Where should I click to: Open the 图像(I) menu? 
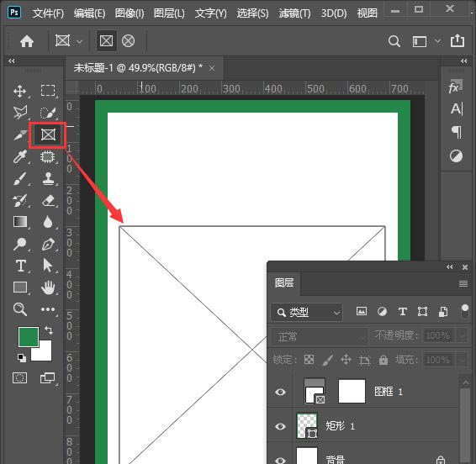pyautogui.click(x=130, y=13)
